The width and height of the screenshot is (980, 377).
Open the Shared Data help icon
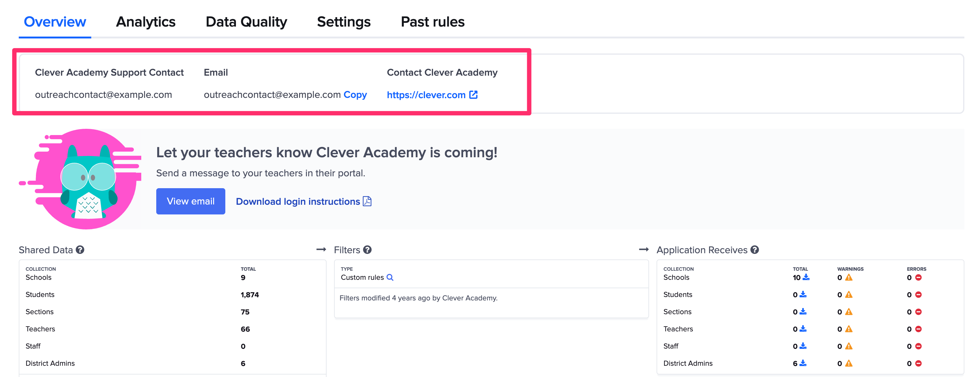[x=80, y=249]
